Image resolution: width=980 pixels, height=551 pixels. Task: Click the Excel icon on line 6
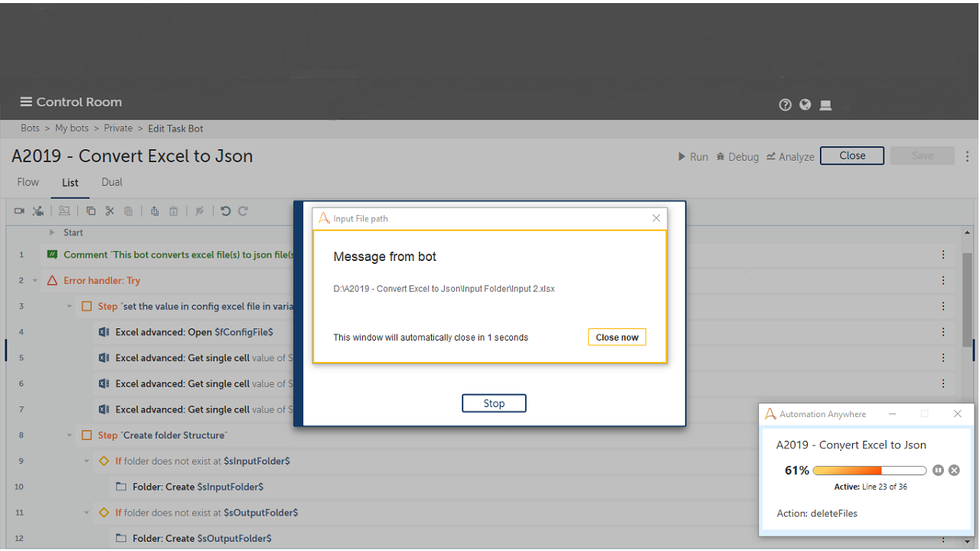[x=104, y=383]
